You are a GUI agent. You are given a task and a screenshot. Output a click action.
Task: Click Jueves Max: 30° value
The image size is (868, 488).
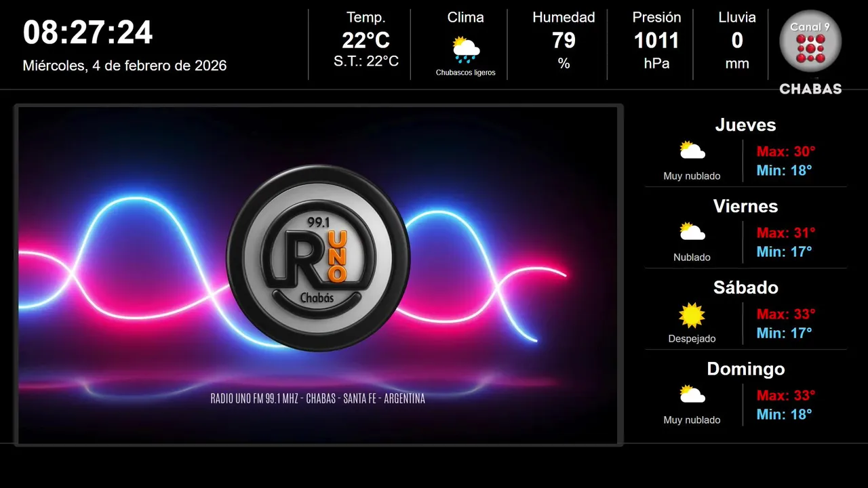(x=786, y=151)
